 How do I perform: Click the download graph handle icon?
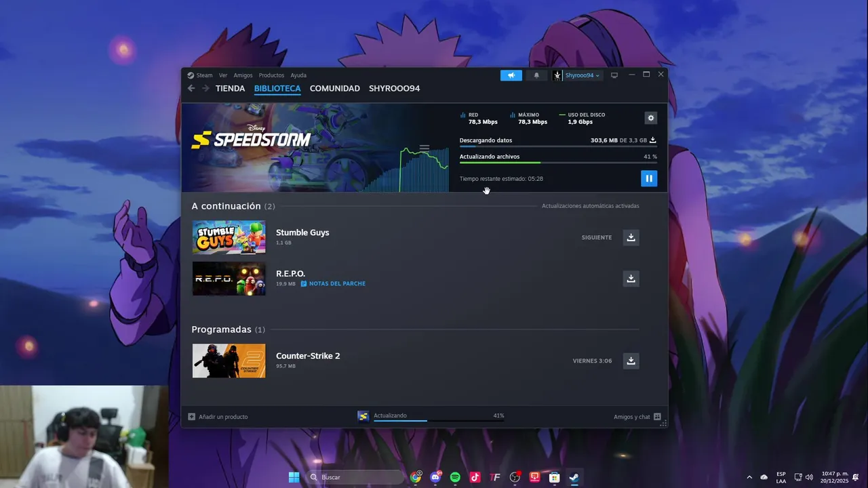[425, 148]
